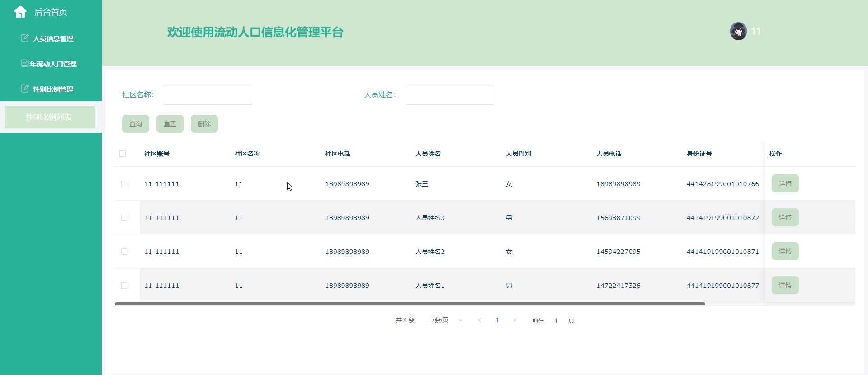Click the 人员电话 column header
The height and width of the screenshot is (375, 868).
609,154
